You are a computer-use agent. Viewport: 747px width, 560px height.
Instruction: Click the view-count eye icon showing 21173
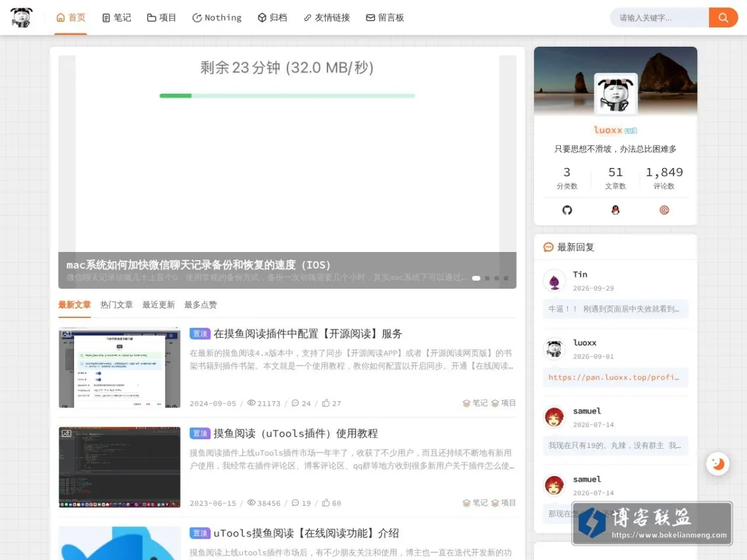(x=251, y=403)
